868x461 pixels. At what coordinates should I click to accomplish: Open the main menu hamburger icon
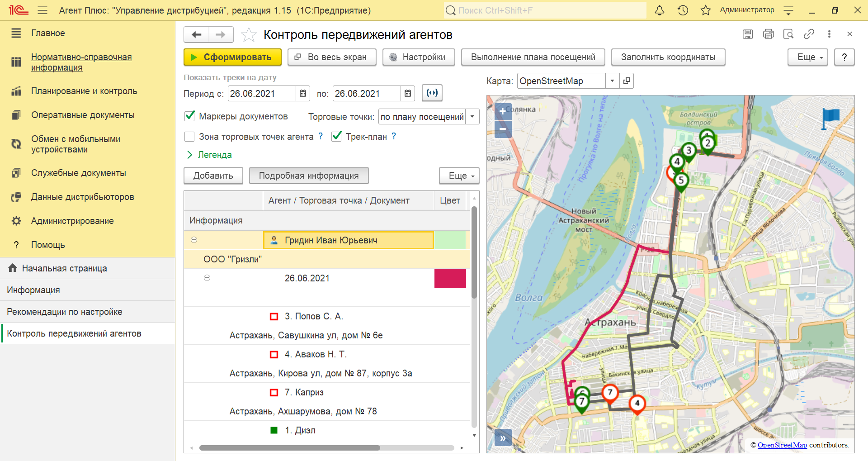point(42,10)
